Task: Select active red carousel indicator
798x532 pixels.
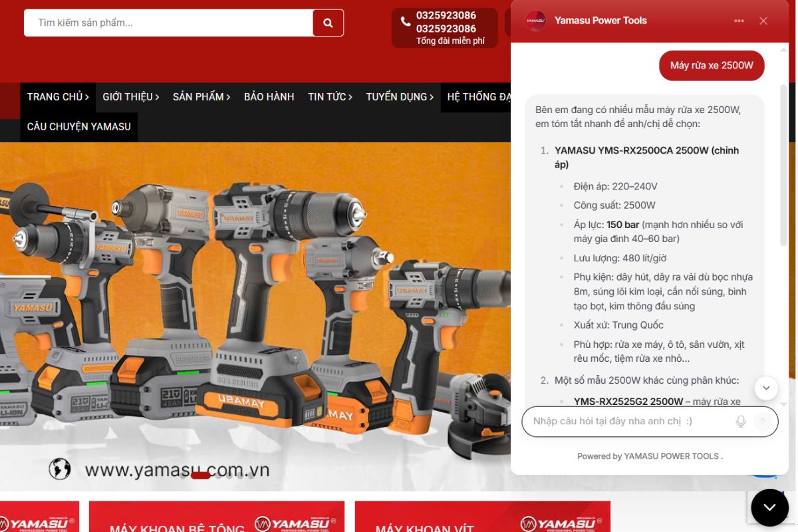Action: click(x=200, y=475)
